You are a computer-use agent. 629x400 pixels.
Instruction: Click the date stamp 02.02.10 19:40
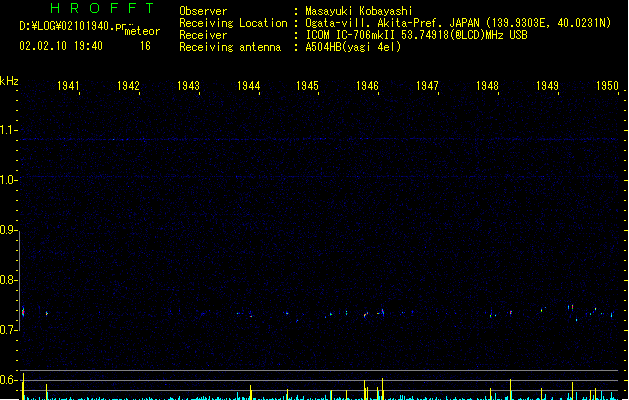click(61, 46)
